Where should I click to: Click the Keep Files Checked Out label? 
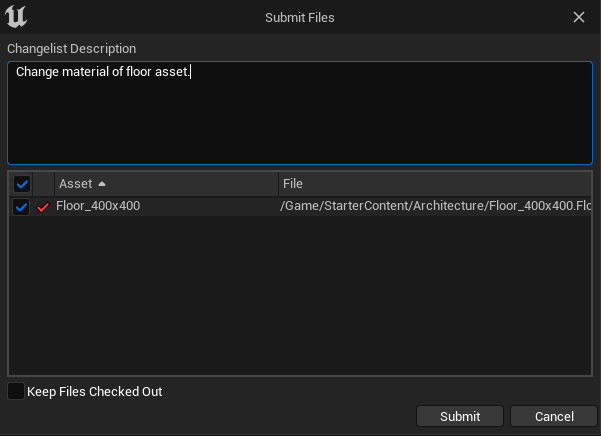tap(95, 392)
